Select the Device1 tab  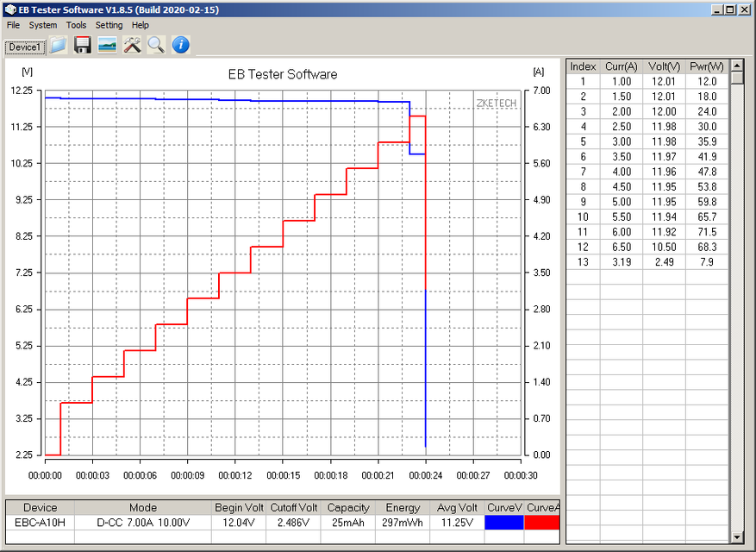25,47
